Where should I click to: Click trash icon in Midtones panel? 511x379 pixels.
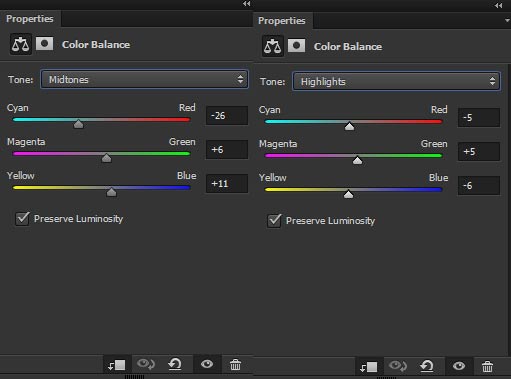pos(235,365)
